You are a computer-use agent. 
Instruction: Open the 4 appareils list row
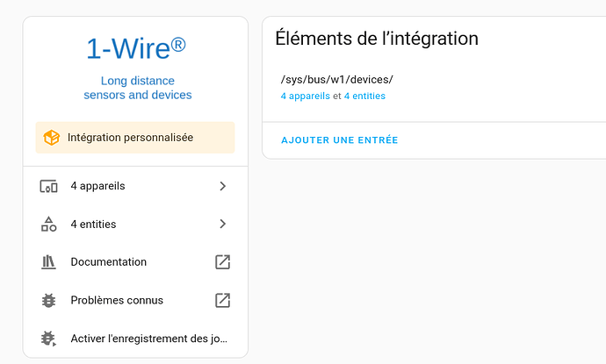135,186
